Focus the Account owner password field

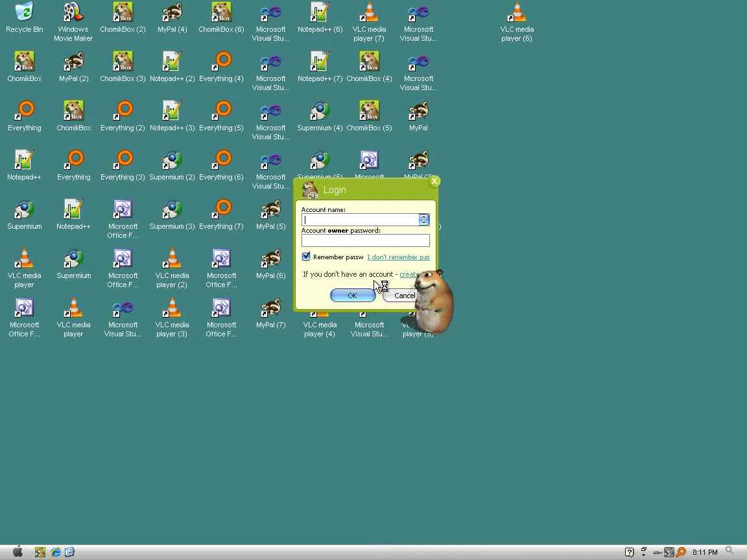[x=366, y=240]
